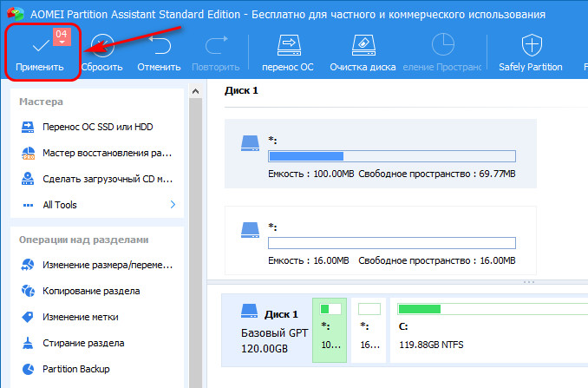
Task: Open the 04 pending operations dropdown badge
Action: (62, 36)
